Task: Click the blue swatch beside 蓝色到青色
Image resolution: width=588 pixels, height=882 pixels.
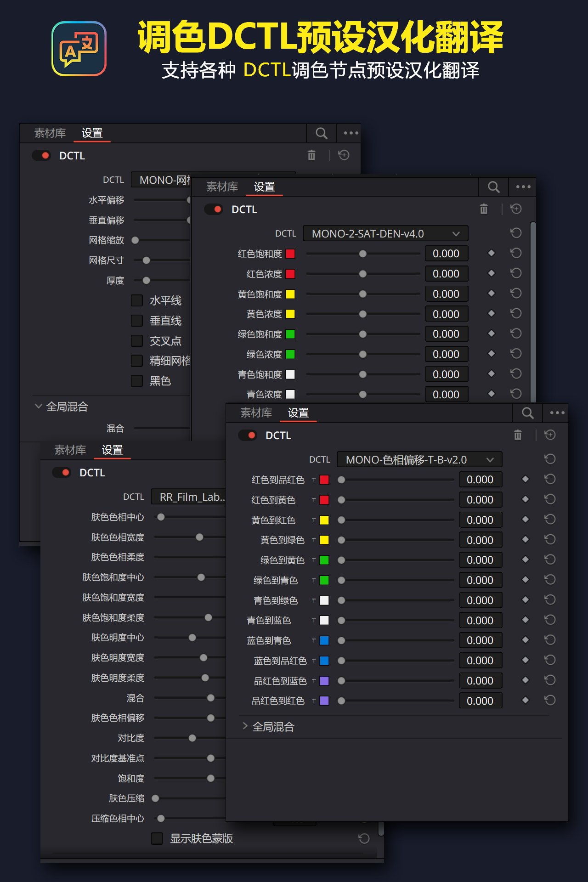Action: coord(324,640)
